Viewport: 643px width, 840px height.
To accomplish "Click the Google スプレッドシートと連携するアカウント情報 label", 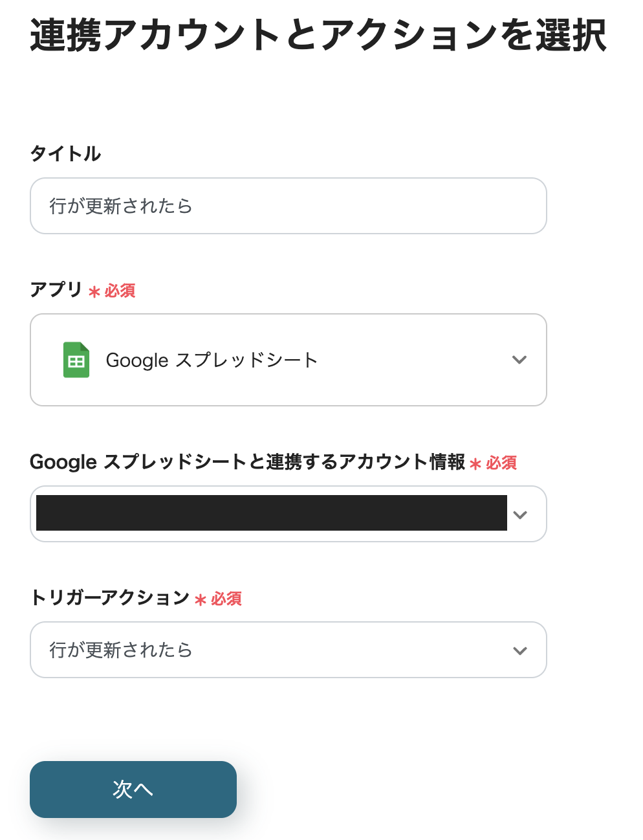I will point(247,462).
